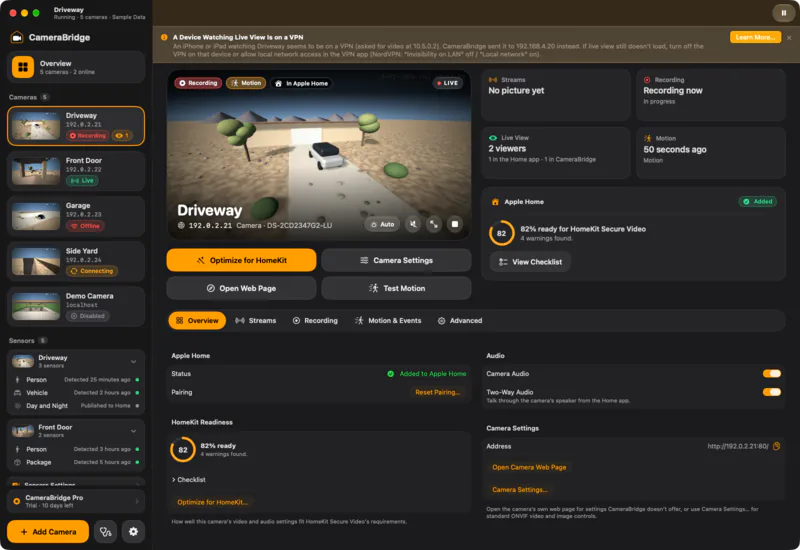Click the Garage Offline status badge
Viewport: 800px width, 550px height.
point(85,226)
